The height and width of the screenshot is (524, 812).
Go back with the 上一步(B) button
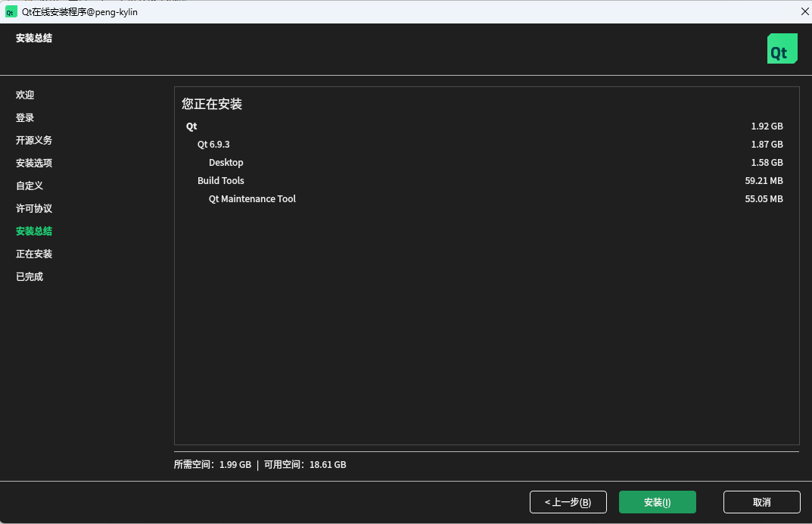(568, 502)
